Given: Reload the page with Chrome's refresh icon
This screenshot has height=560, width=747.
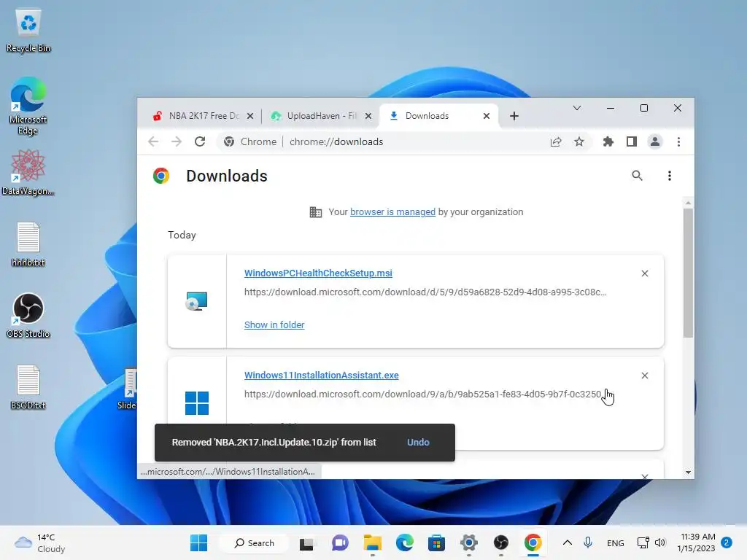Looking at the screenshot, I should tap(200, 141).
